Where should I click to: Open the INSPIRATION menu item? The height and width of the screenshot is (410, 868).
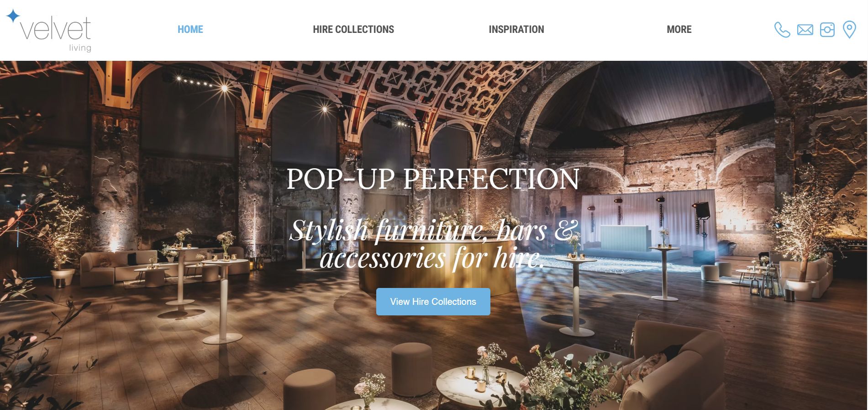click(516, 29)
